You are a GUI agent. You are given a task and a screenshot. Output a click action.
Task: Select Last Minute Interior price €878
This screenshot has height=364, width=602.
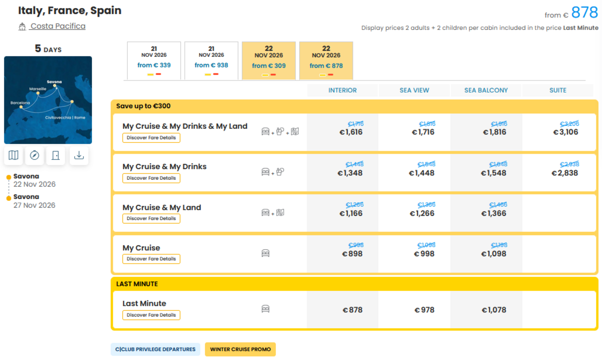click(352, 310)
